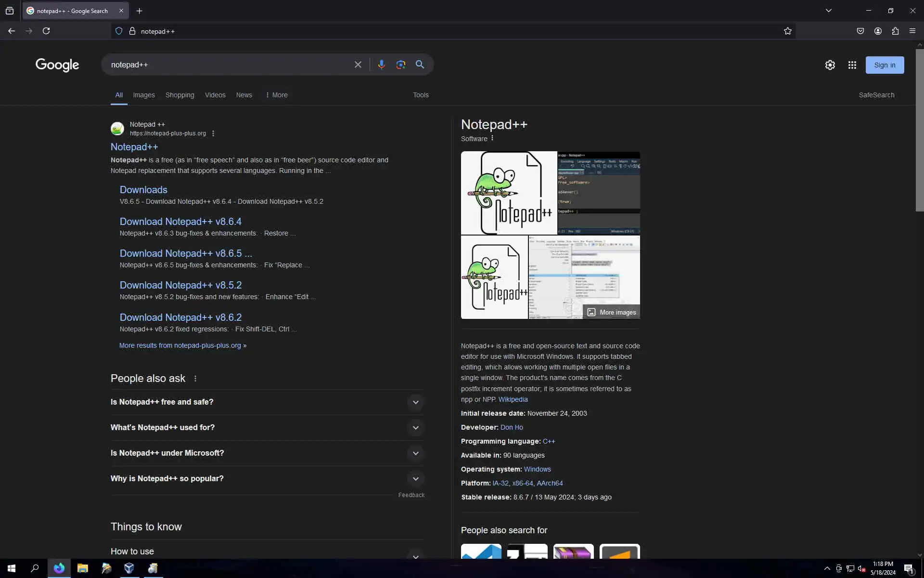Click the More images thumbnail button
Viewport: 924px width, 578px height.
coord(612,312)
